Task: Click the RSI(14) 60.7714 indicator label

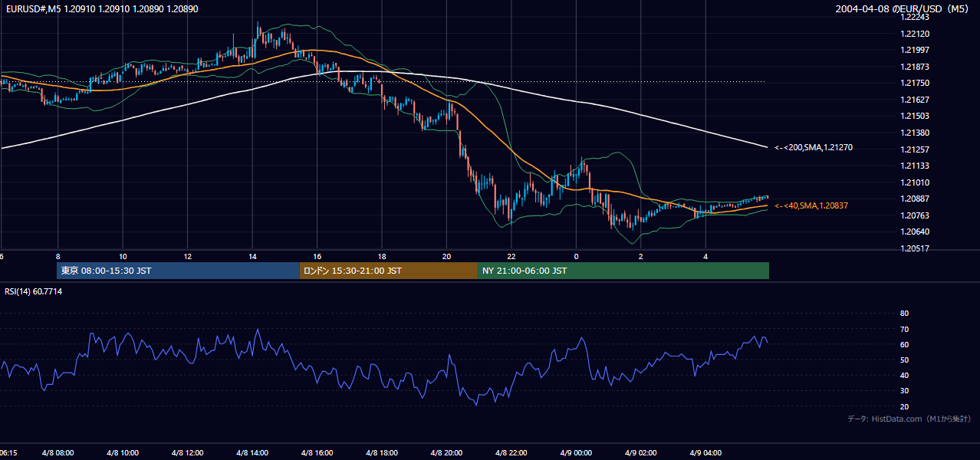Action: click(x=34, y=291)
